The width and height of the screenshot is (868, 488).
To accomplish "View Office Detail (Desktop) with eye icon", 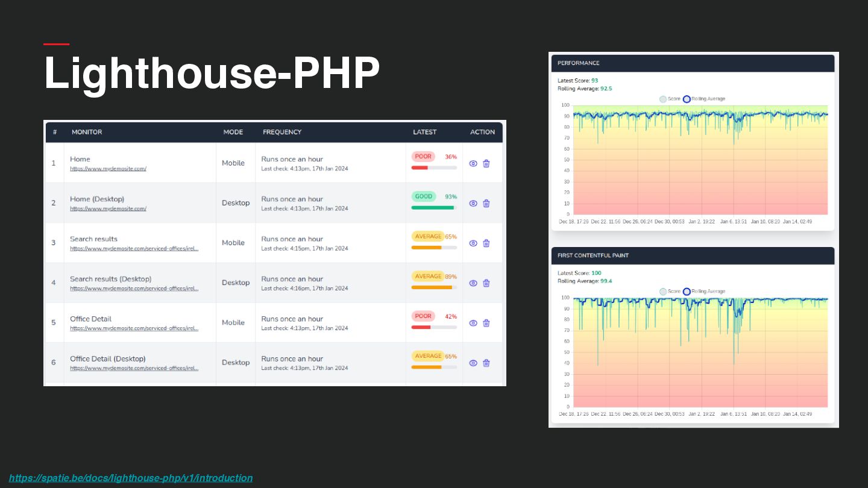I will click(x=473, y=363).
